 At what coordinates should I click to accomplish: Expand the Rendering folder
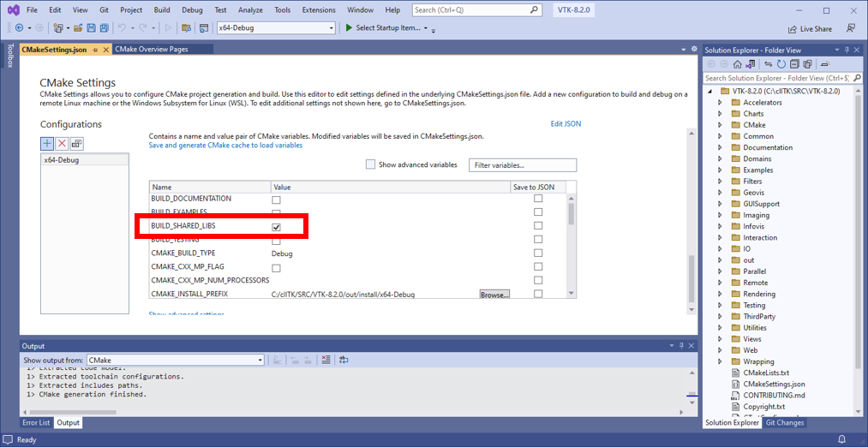(720, 295)
